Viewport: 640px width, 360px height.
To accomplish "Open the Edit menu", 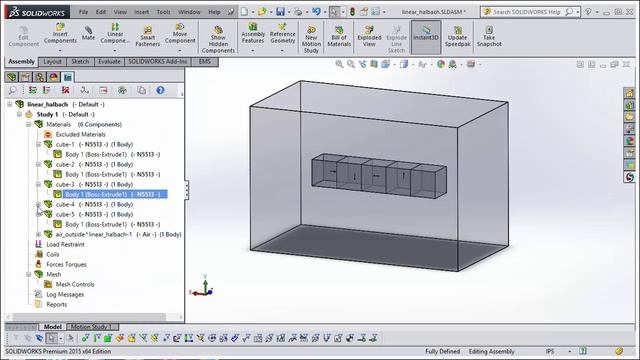I will 100,12.
